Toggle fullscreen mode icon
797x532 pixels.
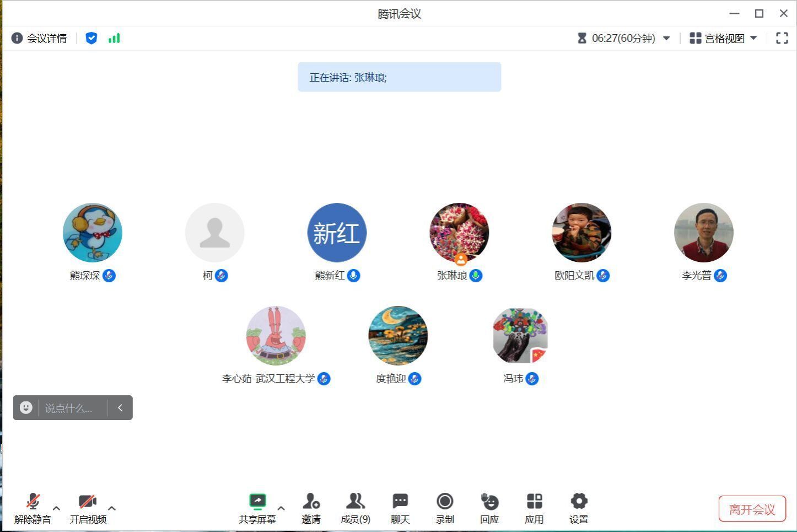point(782,38)
